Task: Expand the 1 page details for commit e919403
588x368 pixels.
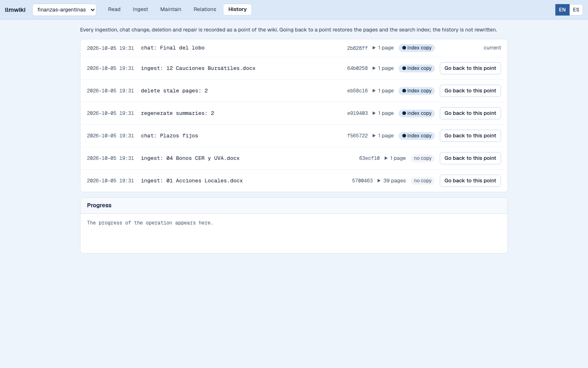Action: [x=383, y=113]
